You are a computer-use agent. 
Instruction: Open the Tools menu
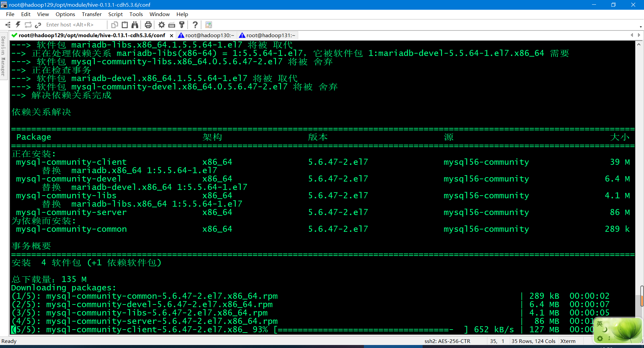(136, 14)
